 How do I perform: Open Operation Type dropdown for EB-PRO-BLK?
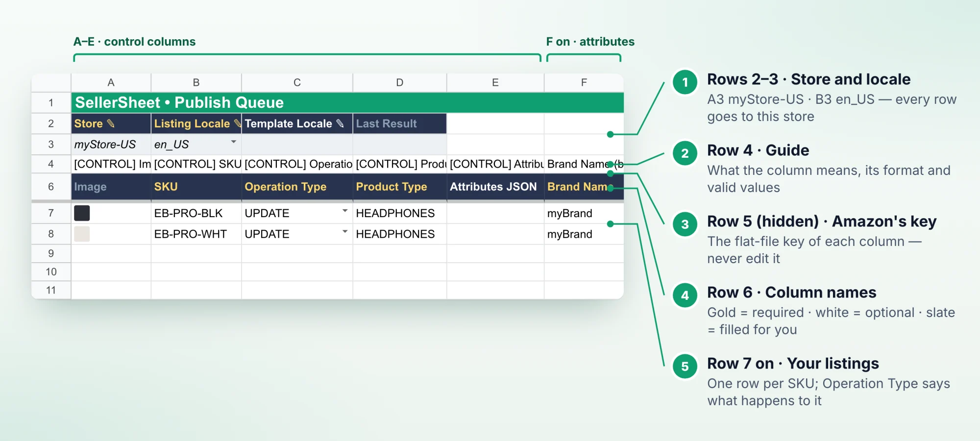point(345,211)
